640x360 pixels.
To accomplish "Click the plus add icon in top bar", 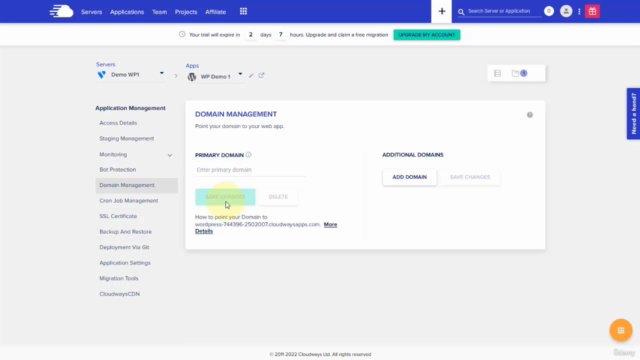I will [x=442, y=11].
